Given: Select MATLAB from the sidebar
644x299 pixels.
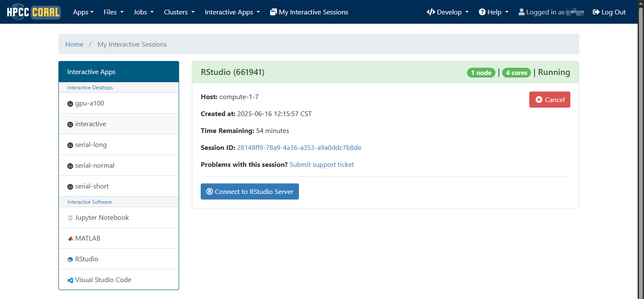Looking at the screenshot, I should pos(119,238).
